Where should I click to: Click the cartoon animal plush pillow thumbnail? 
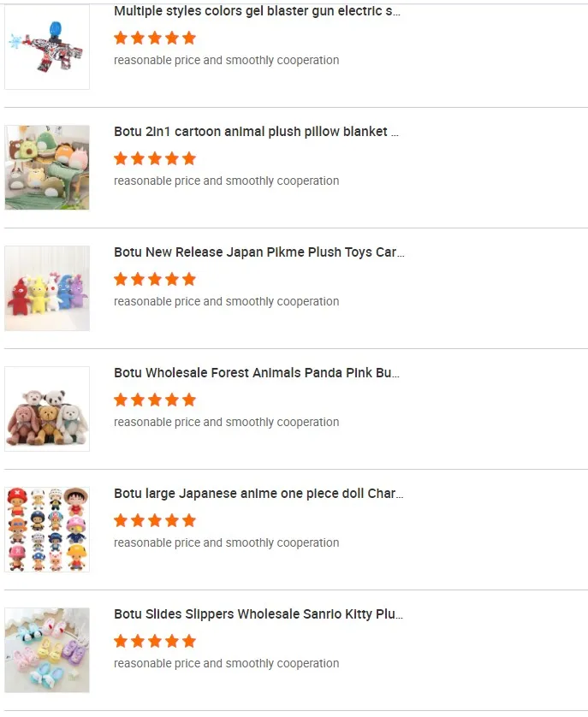click(47, 168)
